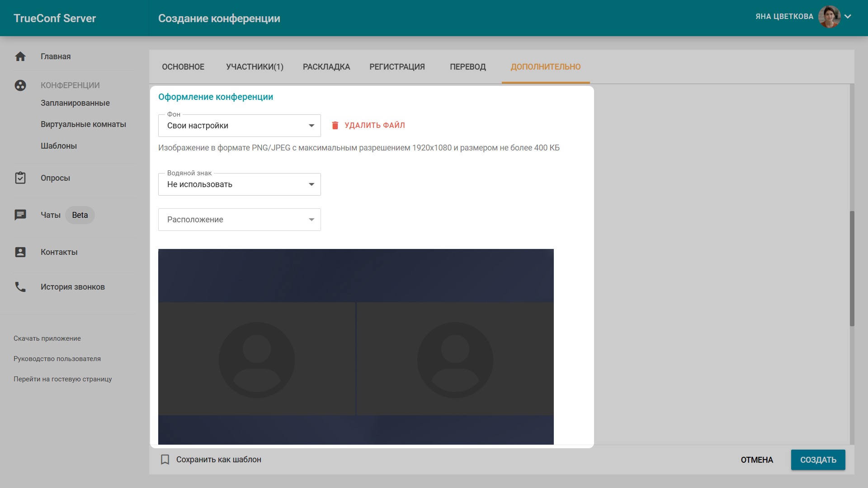The width and height of the screenshot is (868, 488).
Task: Click the call history phone icon
Action: [20, 287]
